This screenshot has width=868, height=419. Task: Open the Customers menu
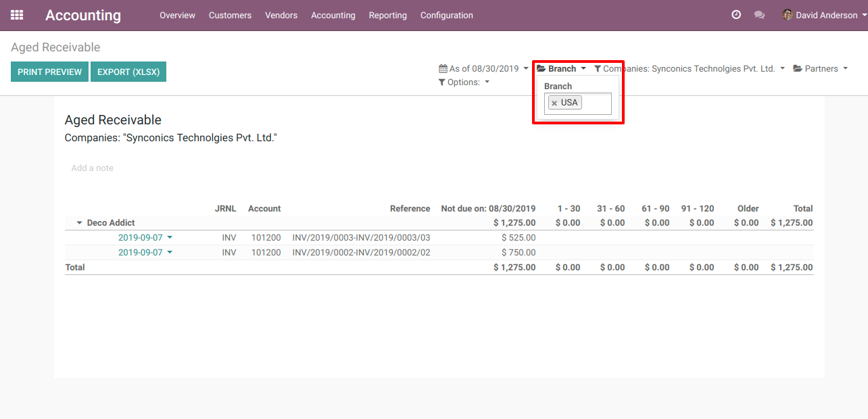(230, 16)
